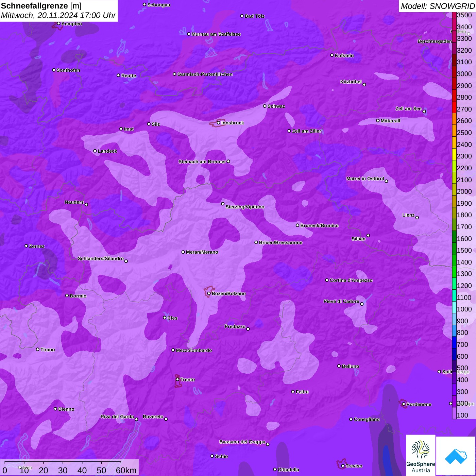This screenshot has width=476, height=476.
Task: Click the Riva del Garda label
Action: (x=117, y=417)
